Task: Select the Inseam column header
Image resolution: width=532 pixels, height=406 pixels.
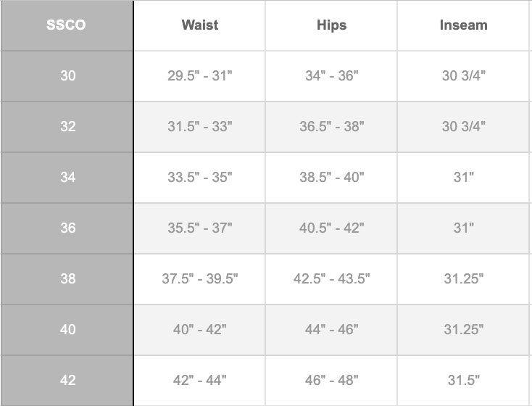Action: [x=463, y=25]
